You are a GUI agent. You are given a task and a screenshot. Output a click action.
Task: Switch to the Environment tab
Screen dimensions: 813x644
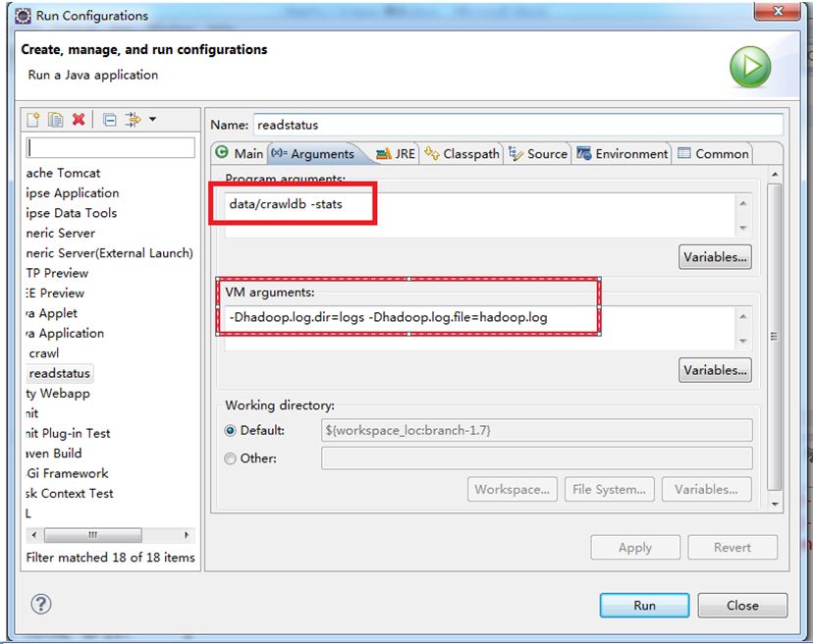point(623,153)
